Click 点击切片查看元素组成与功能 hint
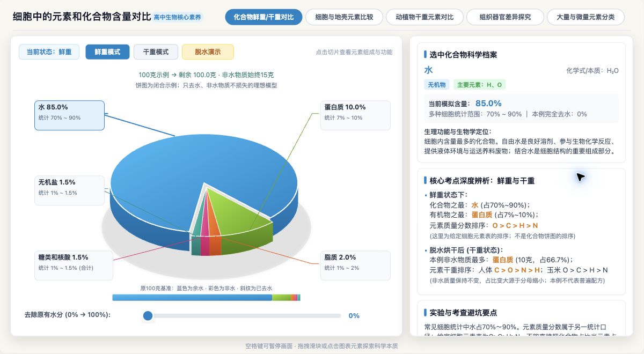 tap(354, 52)
